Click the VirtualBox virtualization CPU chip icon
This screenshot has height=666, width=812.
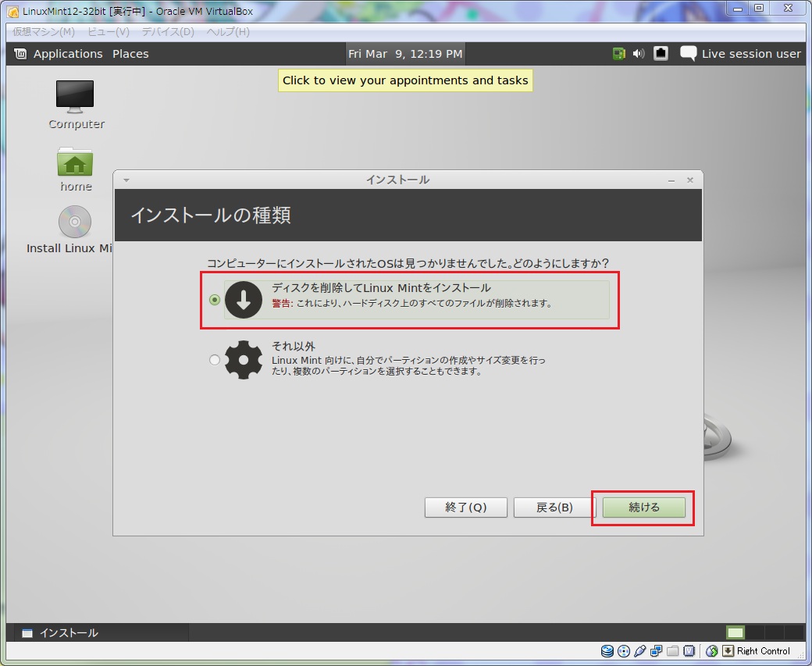tap(689, 651)
